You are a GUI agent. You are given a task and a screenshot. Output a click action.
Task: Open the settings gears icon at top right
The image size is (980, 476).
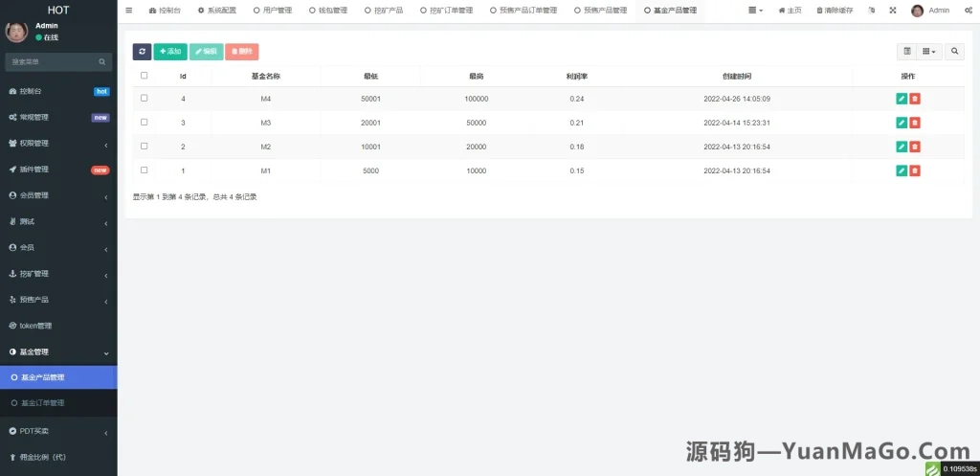coord(969,11)
